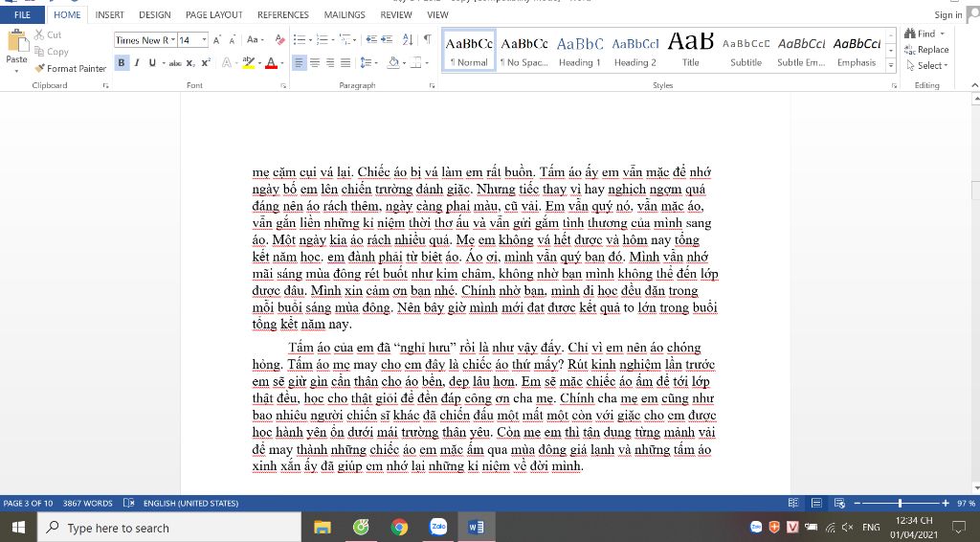
Task: Click Sign in link
Action: pyautogui.click(x=948, y=15)
